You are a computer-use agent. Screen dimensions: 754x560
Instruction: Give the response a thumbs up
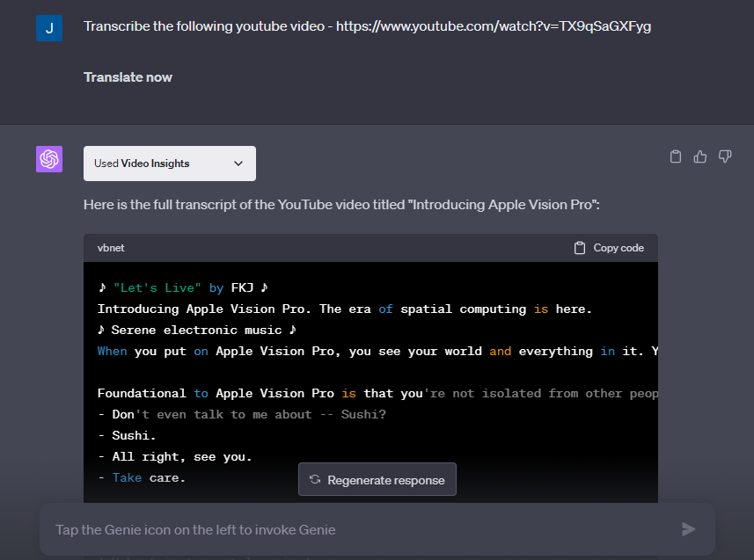pos(700,156)
